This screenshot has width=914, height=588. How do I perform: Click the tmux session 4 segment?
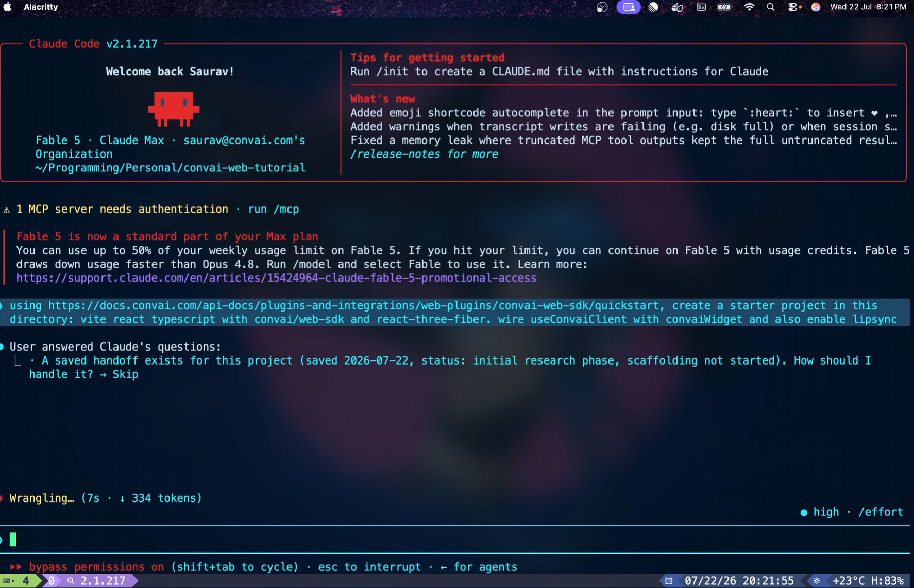click(20, 581)
